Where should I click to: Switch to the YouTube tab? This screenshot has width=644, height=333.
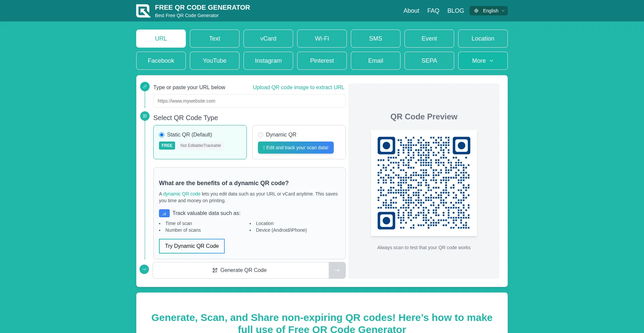point(215,61)
